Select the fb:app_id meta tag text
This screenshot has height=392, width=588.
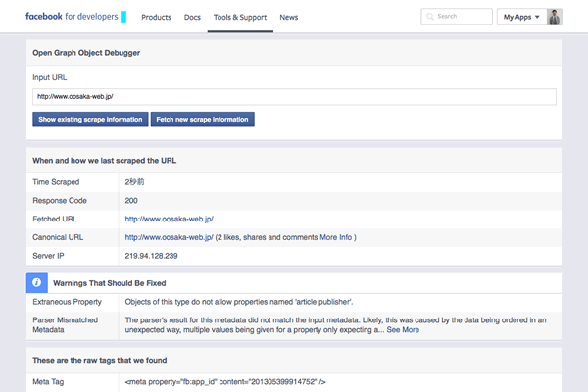coord(225,382)
